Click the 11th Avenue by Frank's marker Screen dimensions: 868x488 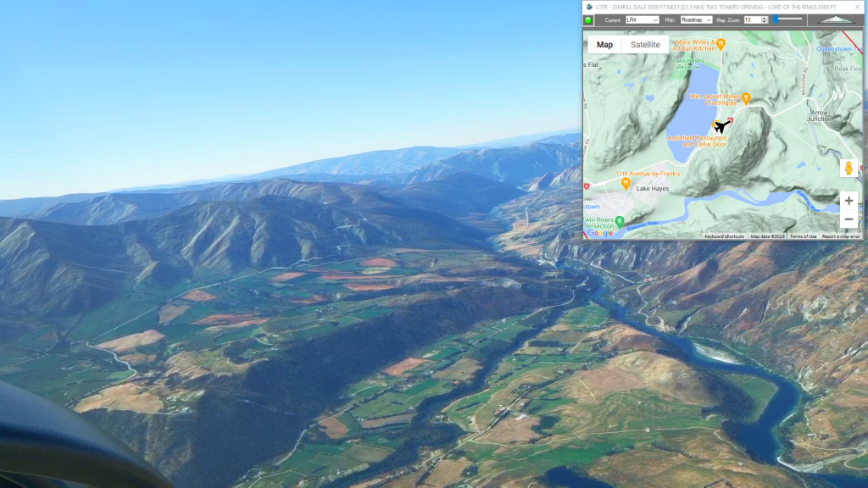(x=626, y=182)
